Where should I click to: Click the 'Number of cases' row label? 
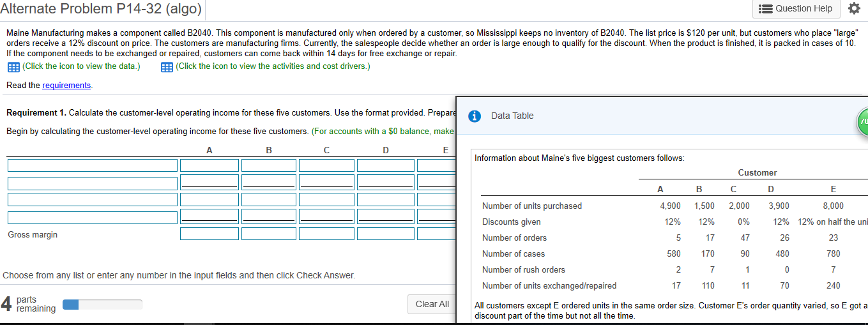(514, 253)
